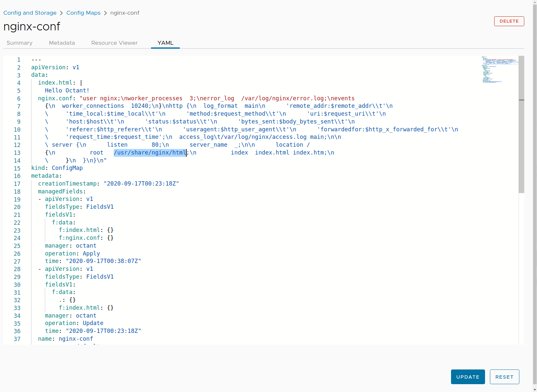Select the YAML tab
The height and width of the screenshot is (392, 537).
tap(165, 43)
